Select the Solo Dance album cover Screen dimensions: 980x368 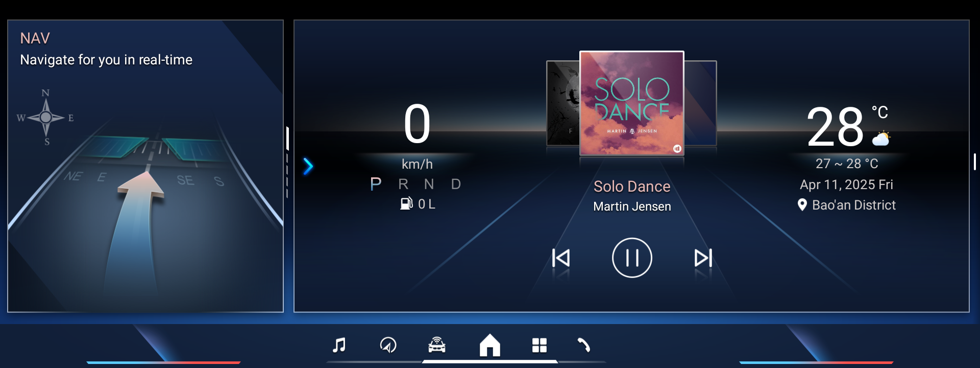point(632,103)
